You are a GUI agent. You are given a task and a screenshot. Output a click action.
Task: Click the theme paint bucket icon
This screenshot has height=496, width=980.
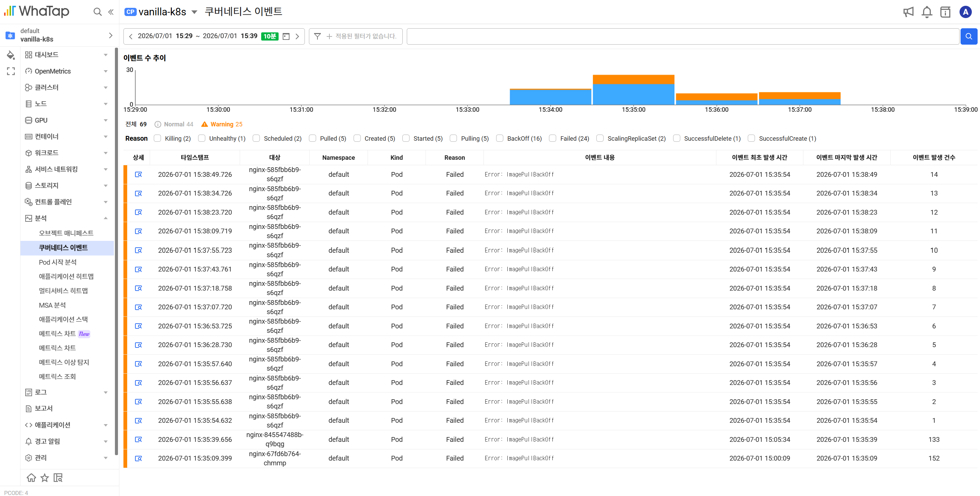coord(11,55)
